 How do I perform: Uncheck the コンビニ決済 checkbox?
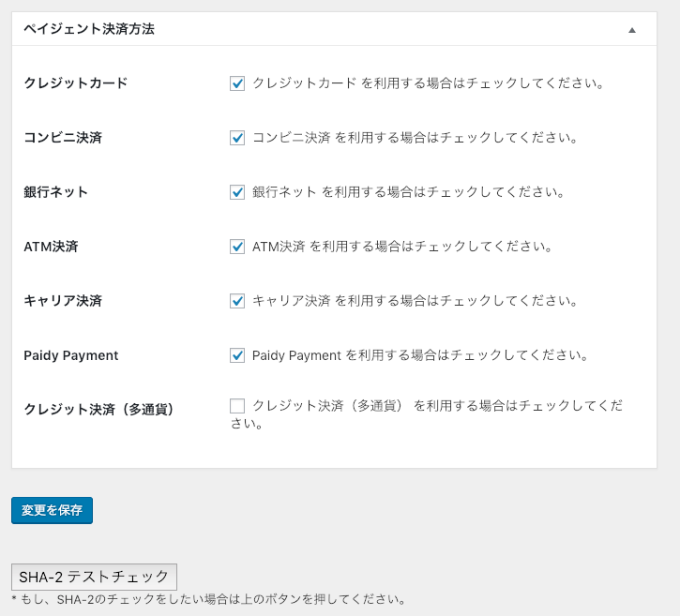237,138
